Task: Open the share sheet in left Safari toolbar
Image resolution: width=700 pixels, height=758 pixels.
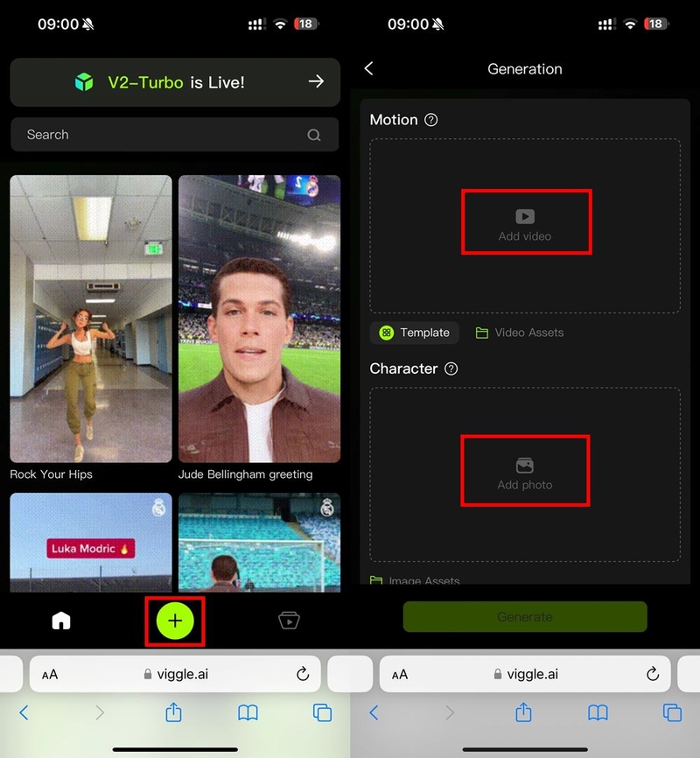Action: pos(173,712)
